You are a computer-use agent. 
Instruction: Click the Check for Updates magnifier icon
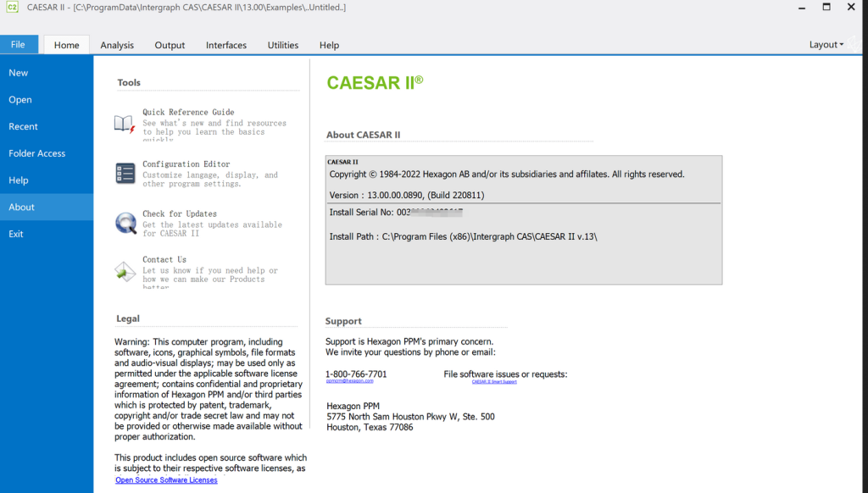pos(125,224)
